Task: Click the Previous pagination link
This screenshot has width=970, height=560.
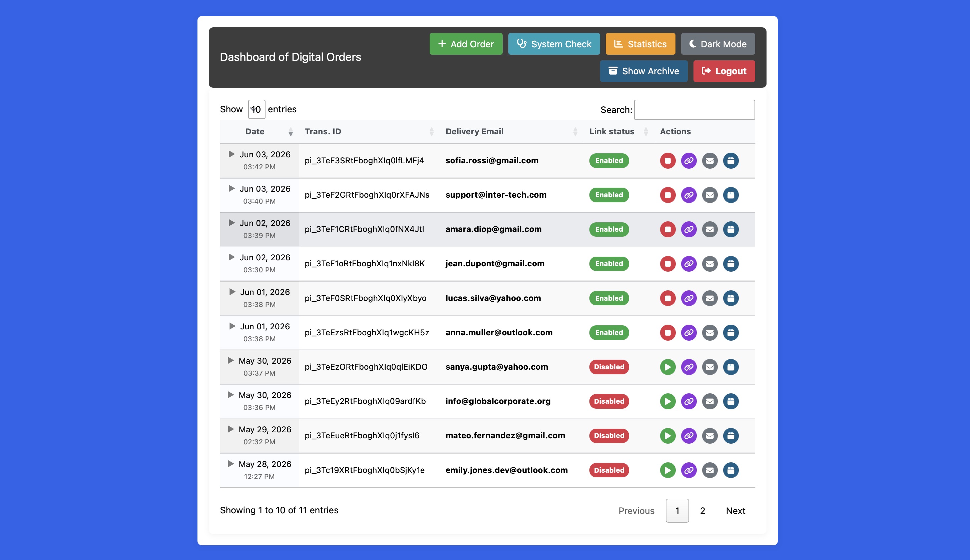Action: (x=636, y=511)
